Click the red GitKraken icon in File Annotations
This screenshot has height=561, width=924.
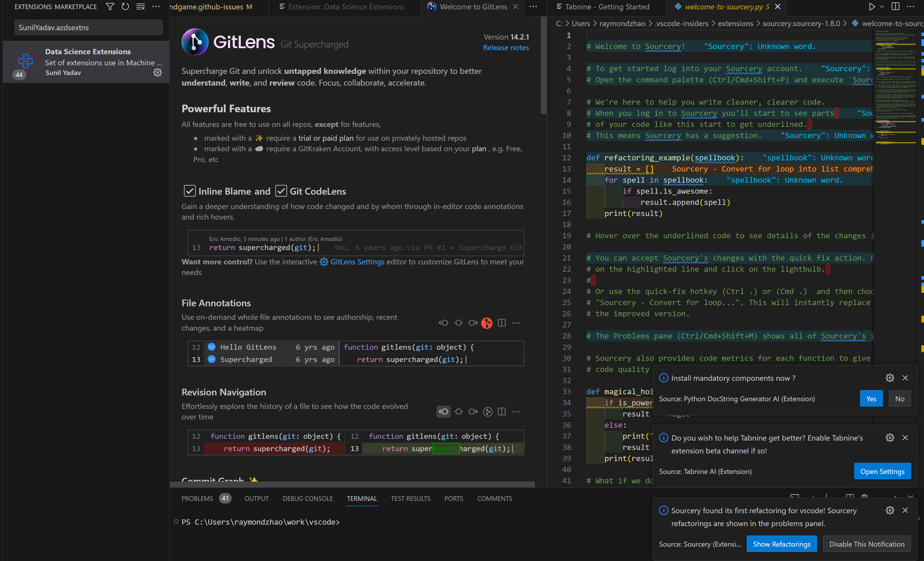[487, 323]
